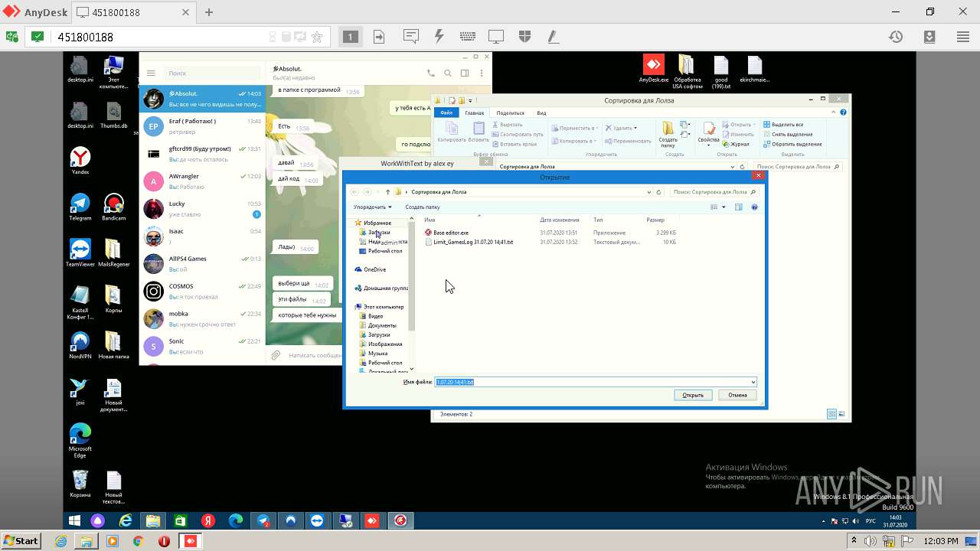
Task: Select the mobka conversation
Action: (202, 319)
